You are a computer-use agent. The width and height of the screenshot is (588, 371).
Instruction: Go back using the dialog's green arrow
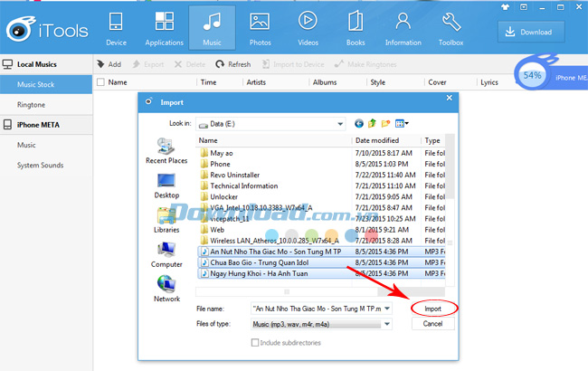coord(359,123)
